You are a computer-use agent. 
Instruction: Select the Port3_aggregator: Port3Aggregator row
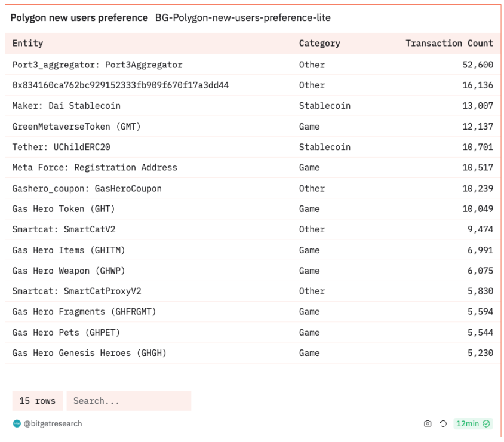[97, 65]
